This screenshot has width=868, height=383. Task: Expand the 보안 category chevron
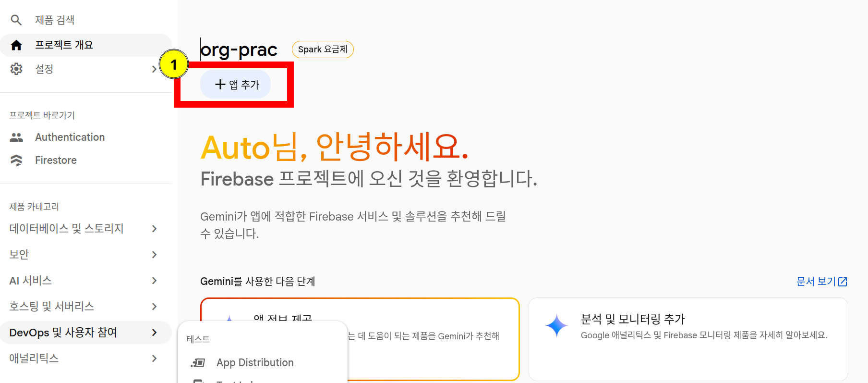point(154,255)
